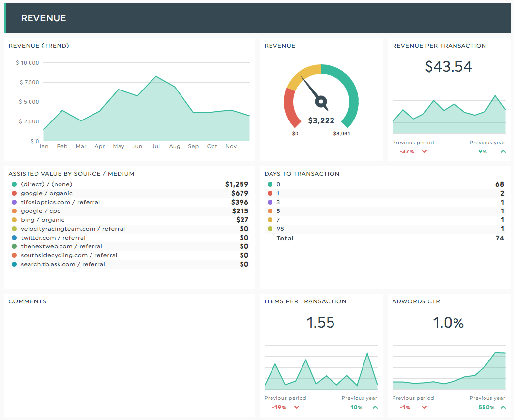Click the $679 value for google / organic
Image resolution: width=514 pixels, height=420 pixels.
(x=240, y=193)
